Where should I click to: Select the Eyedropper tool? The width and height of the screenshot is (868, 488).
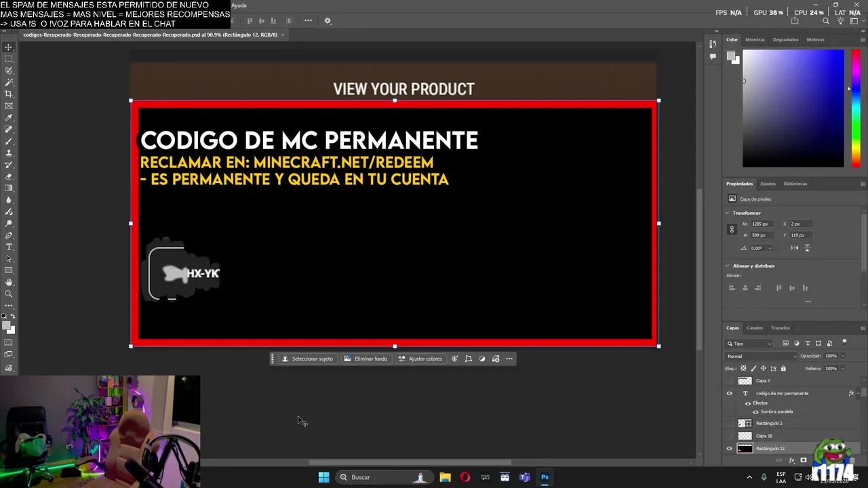(9, 117)
